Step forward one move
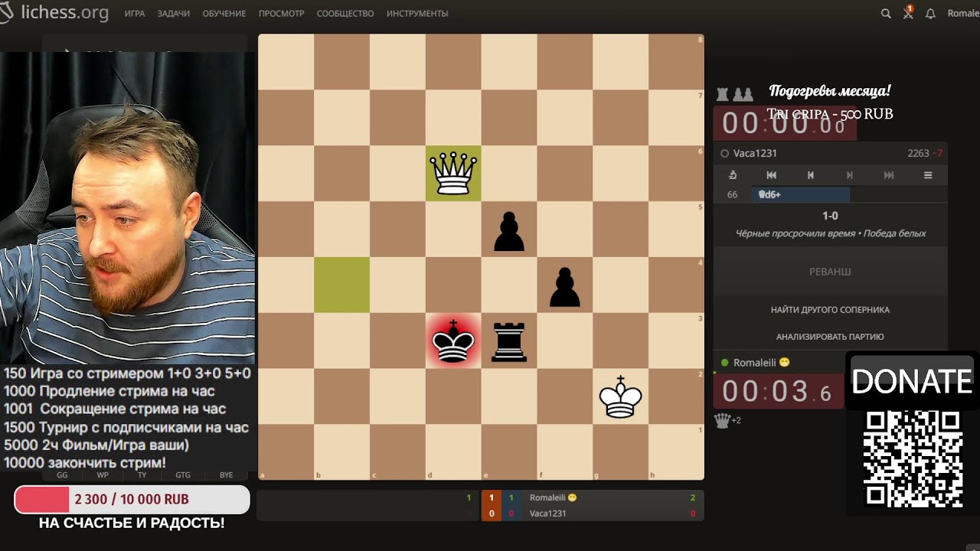Viewport: 980px width, 551px height. [849, 175]
